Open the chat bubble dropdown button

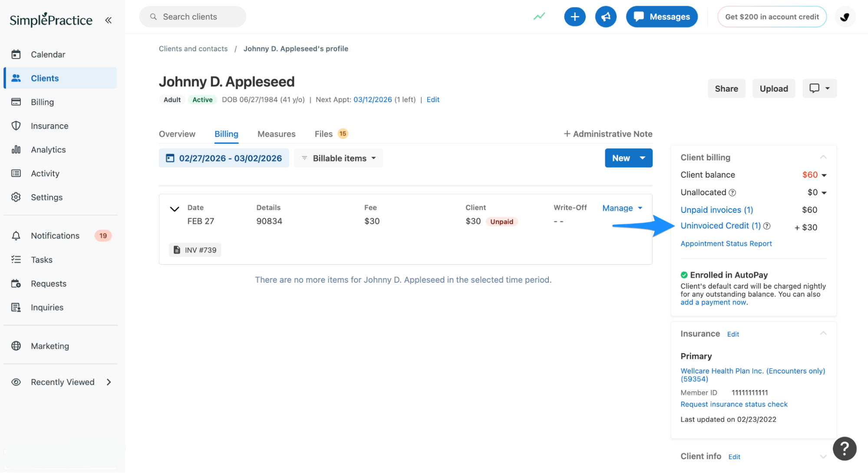[x=819, y=88]
